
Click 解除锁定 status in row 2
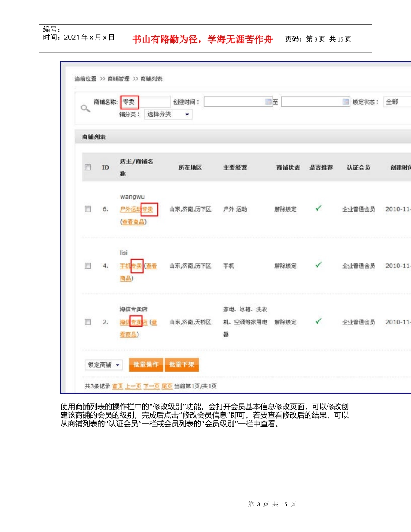(x=286, y=322)
